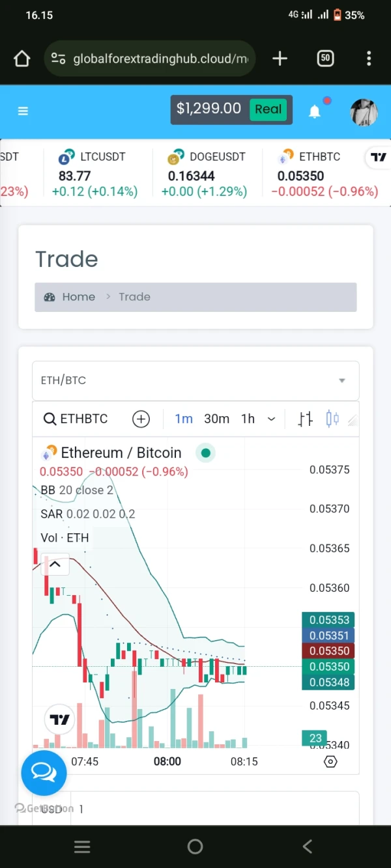
Task: Open the hamburger side menu
Action: 23,111
